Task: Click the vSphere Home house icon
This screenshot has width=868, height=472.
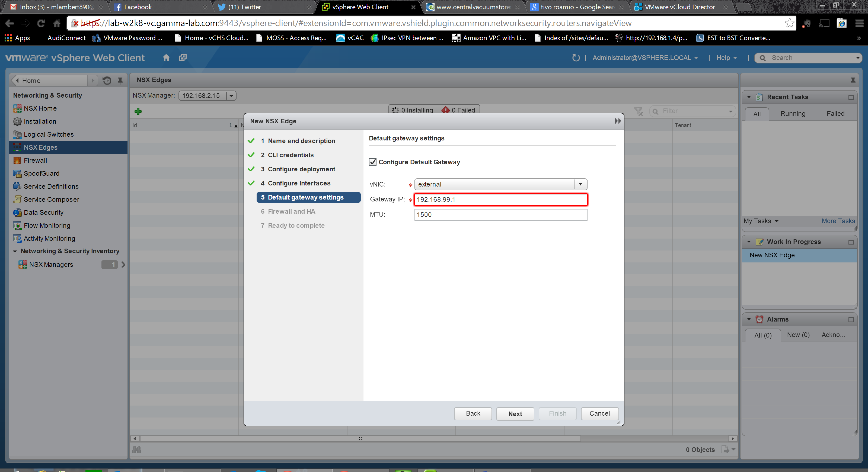Action: pos(166,57)
